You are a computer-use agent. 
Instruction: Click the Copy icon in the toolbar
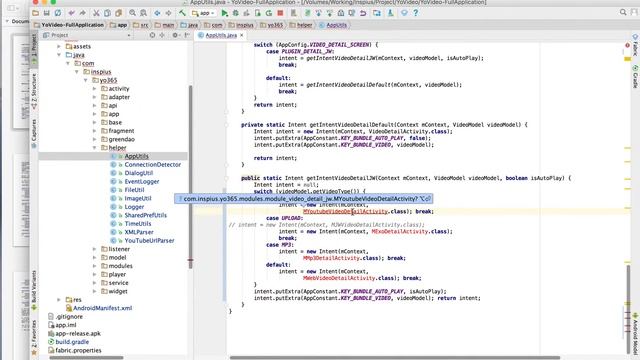point(107,13)
